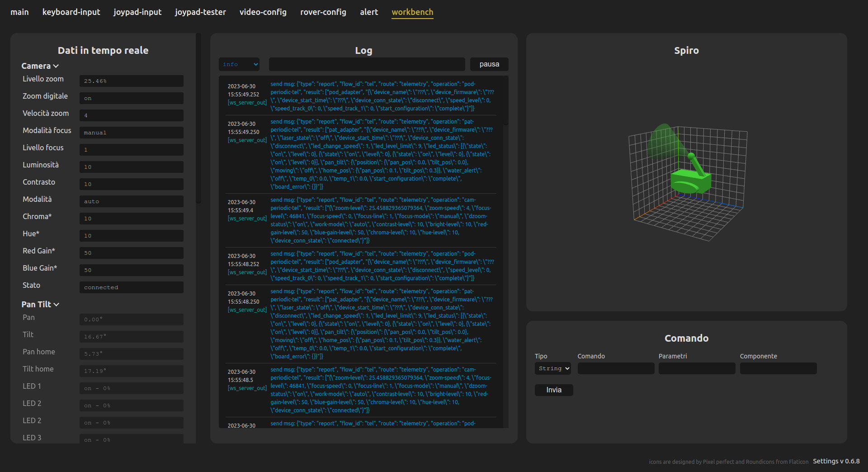Go to the joypad-input tab
This screenshot has height=472, width=868.
(137, 12)
